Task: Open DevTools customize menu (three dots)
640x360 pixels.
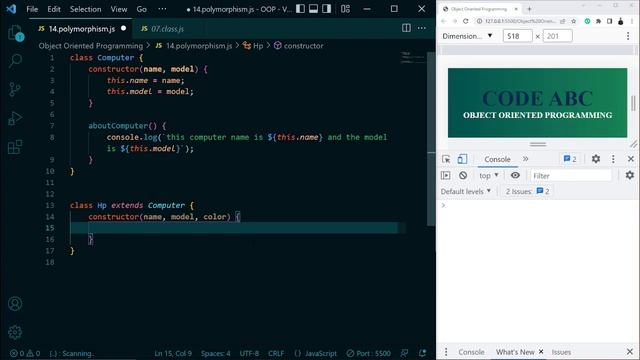Action: tap(613, 159)
